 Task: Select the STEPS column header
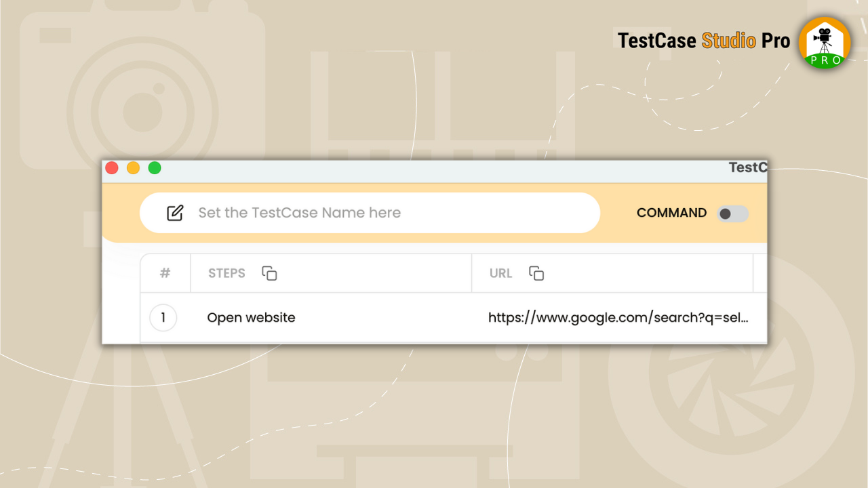click(x=226, y=273)
